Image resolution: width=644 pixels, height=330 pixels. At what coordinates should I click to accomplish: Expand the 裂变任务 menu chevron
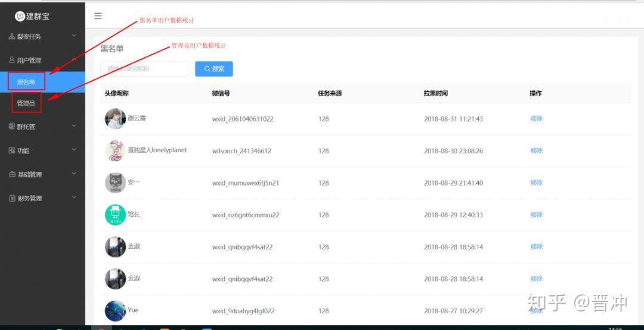[x=74, y=36]
